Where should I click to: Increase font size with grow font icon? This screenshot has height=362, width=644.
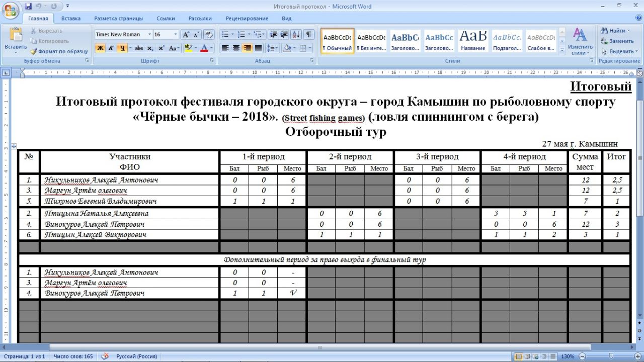186,35
